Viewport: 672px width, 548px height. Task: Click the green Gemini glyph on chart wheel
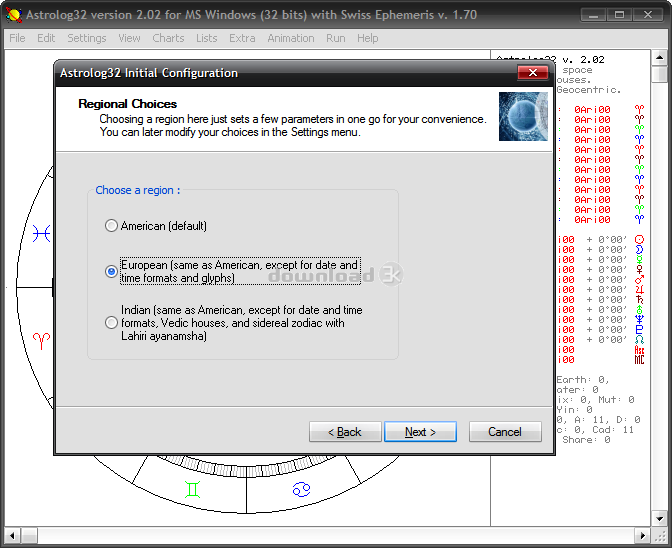click(192, 489)
